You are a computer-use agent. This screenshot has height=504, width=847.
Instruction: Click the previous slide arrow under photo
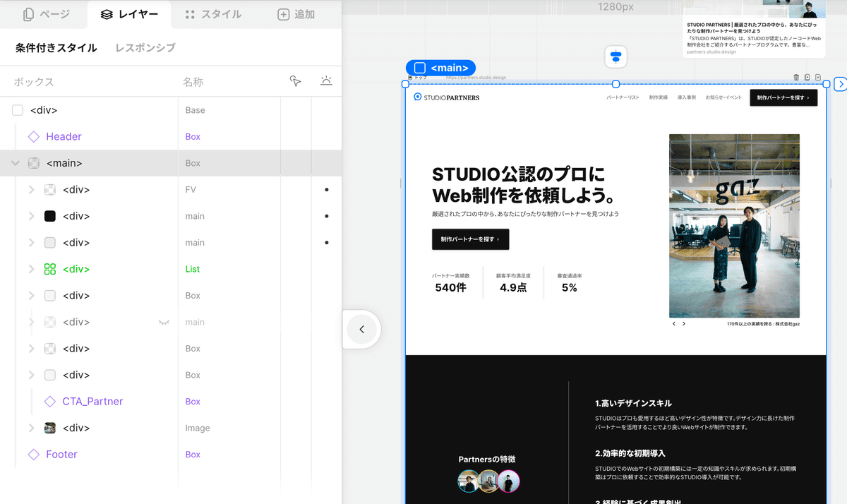pyautogui.click(x=673, y=324)
